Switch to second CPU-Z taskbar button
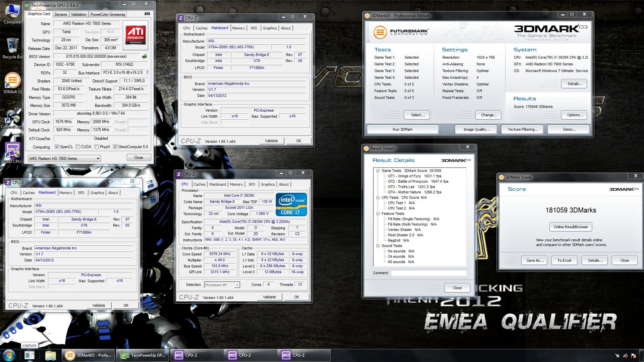The width and height of the screenshot is (644, 362). point(251,355)
